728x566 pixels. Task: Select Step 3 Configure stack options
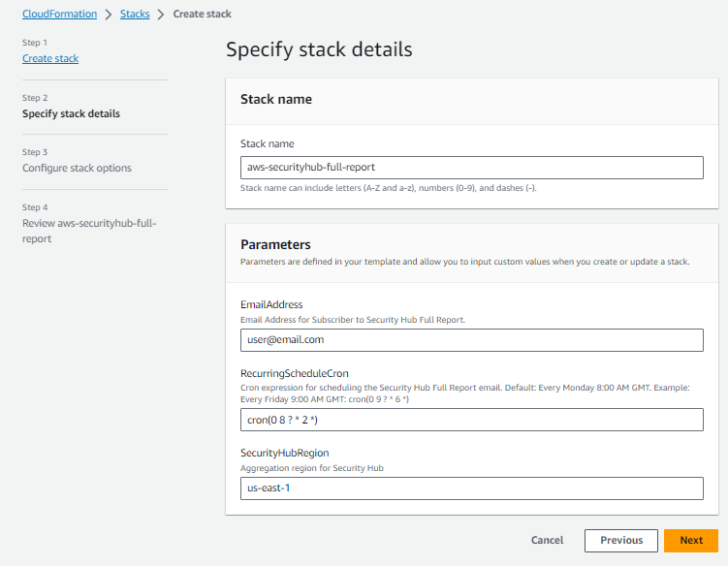pyautogui.click(x=77, y=168)
